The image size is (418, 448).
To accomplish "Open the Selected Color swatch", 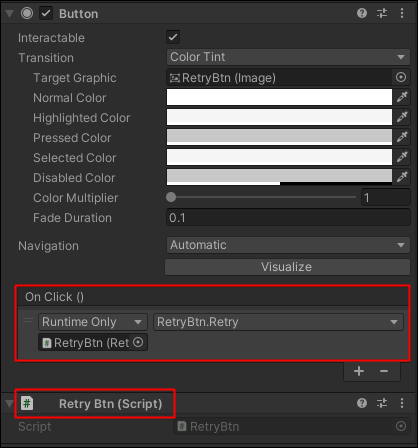I will tap(279, 157).
